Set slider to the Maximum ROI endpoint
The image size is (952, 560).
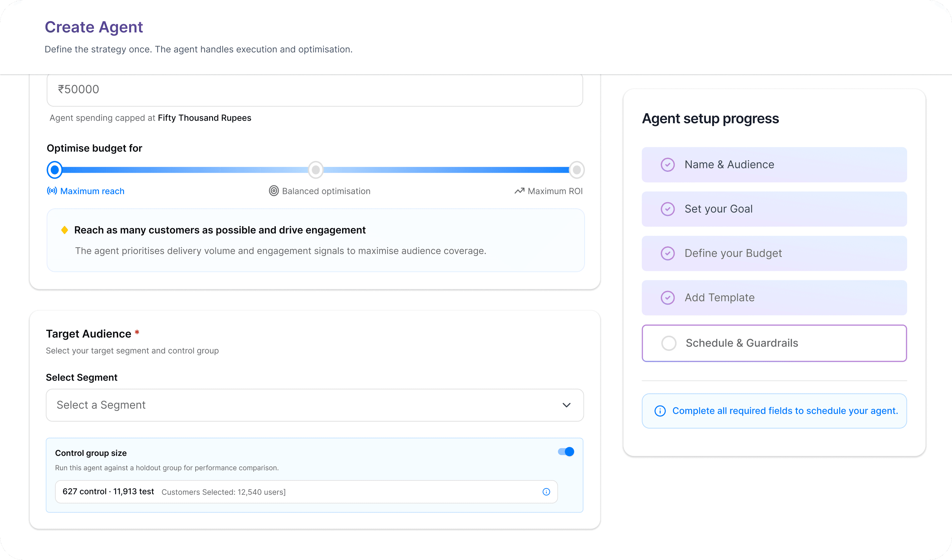(577, 170)
